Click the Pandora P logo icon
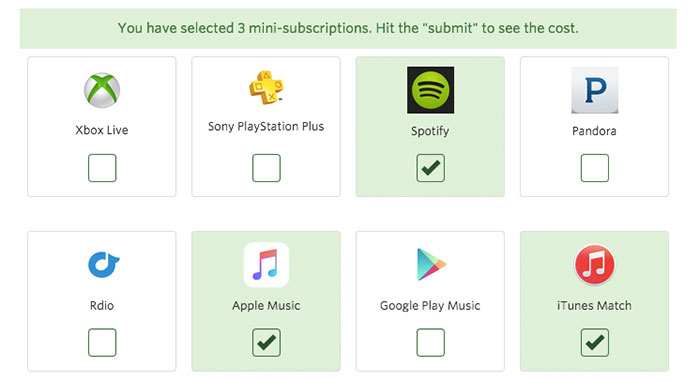Image resolution: width=700 pixels, height=382 pixels. pos(595,90)
